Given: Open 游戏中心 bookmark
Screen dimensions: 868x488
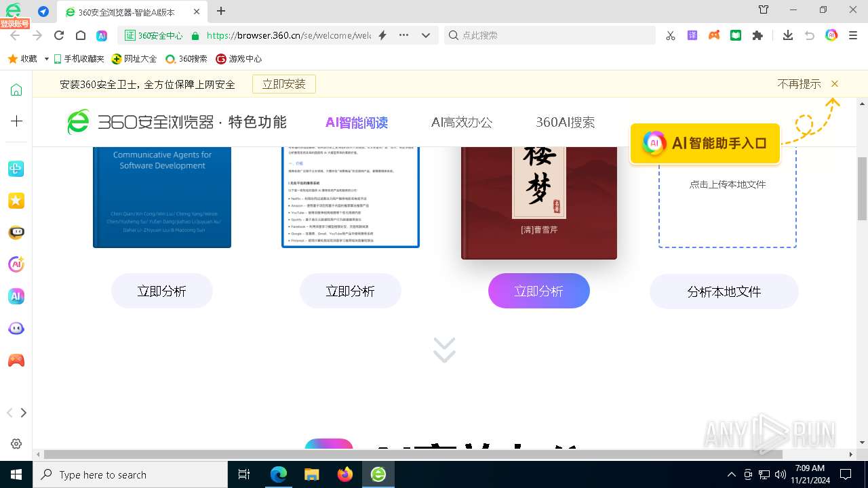Looking at the screenshot, I should tap(239, 59).
